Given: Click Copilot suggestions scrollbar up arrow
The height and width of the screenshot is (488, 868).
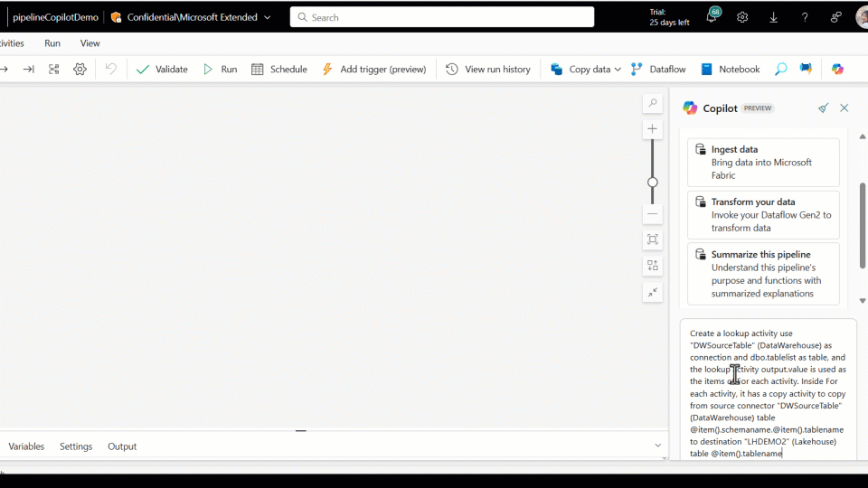Looking at the screenshot, I should point(862,136).
